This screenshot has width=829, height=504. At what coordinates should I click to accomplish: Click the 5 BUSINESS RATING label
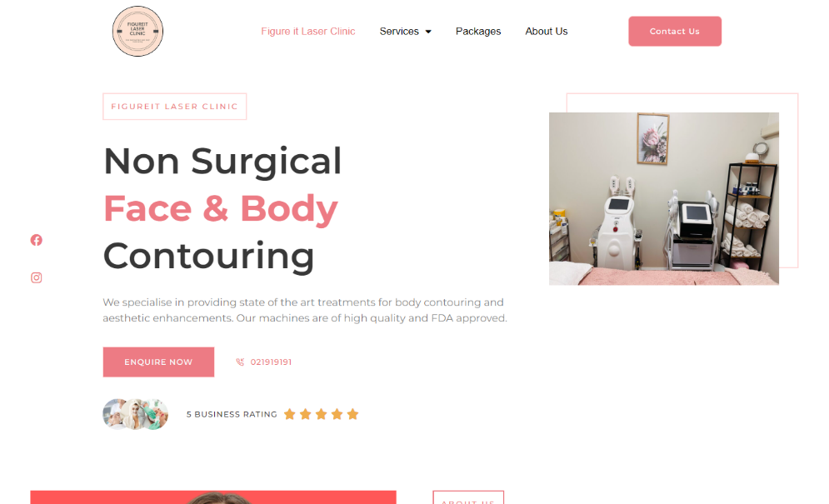tap(232, 414)
